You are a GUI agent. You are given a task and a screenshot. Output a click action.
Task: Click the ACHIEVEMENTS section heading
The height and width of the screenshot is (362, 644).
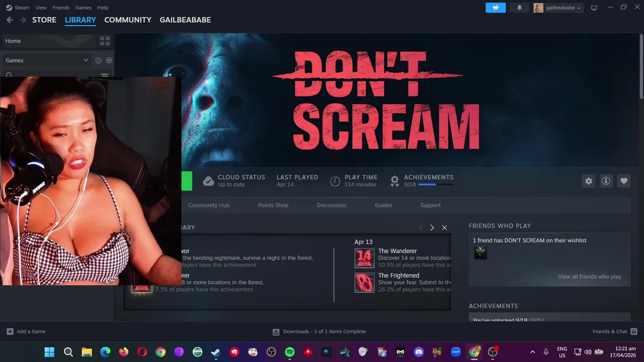493,306
